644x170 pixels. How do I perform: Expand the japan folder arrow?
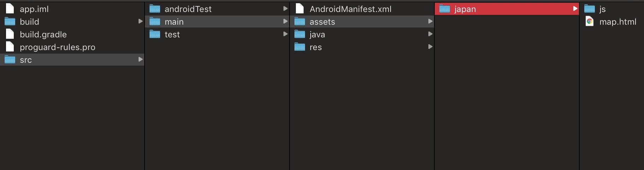pos(575,8)
